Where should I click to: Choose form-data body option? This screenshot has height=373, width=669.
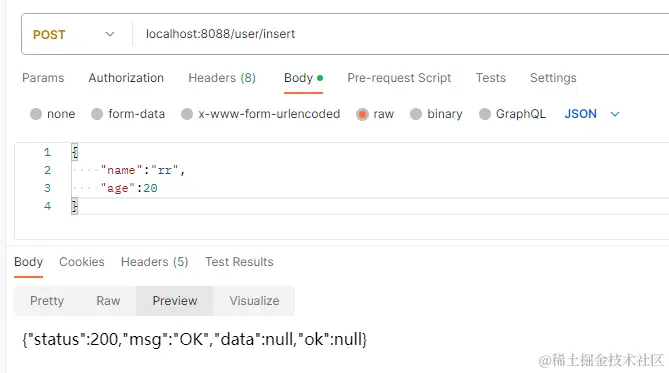click(x=128, y=114)
